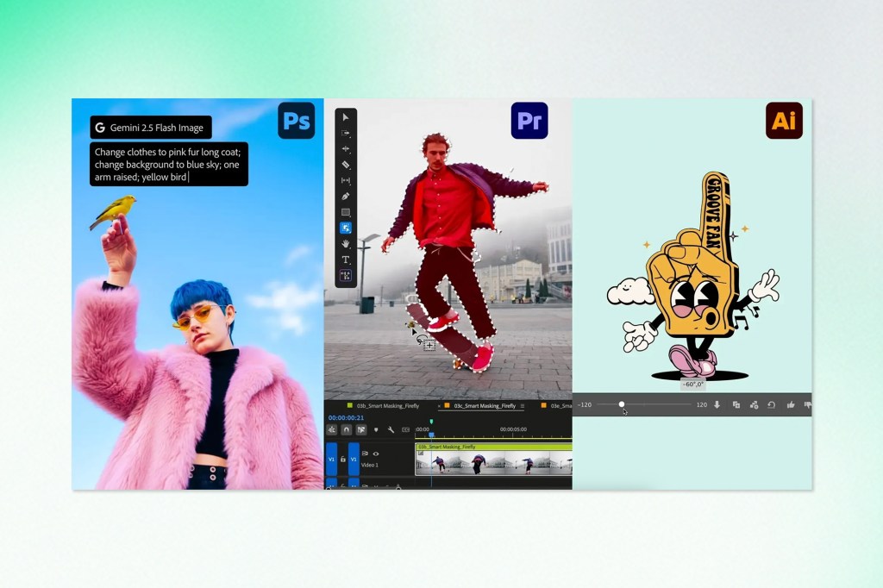Toggle Snap with the magnet icon
The width and height of the screenshot is (883, 588).
(346, 429)
